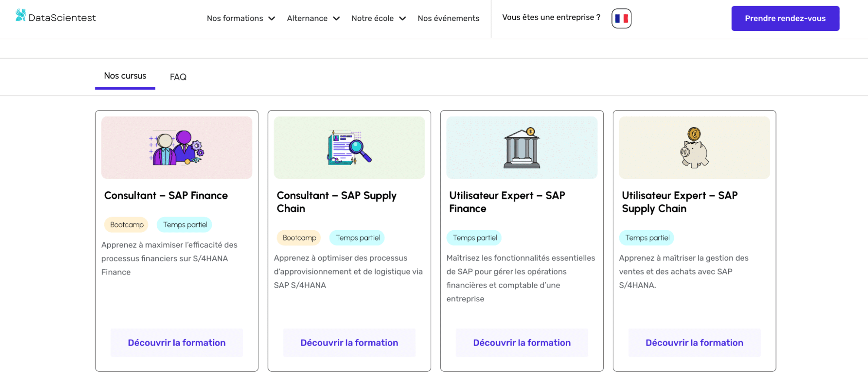Click the Bootcamp tag on SAP Finance card
The image size is (868, 390).
127,225
